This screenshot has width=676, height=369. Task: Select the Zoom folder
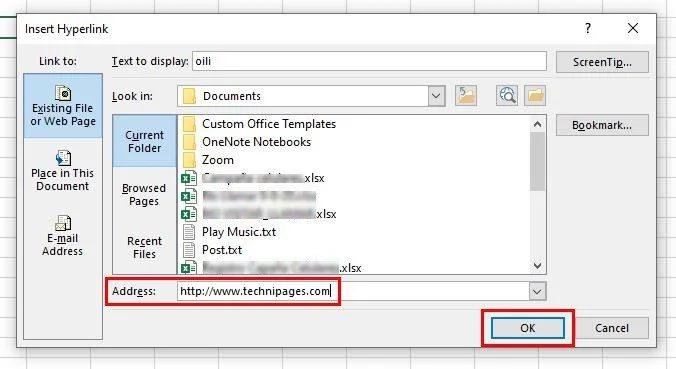click(209, 160)
